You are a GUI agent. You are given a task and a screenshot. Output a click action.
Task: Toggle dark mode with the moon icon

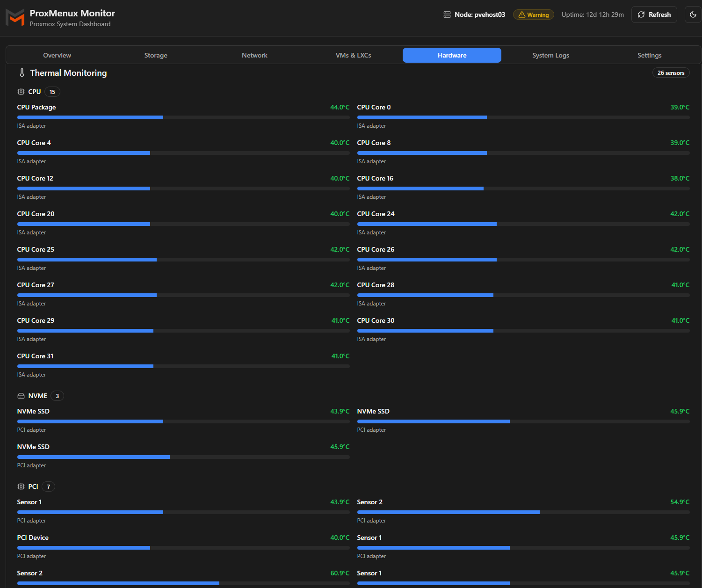693,15
